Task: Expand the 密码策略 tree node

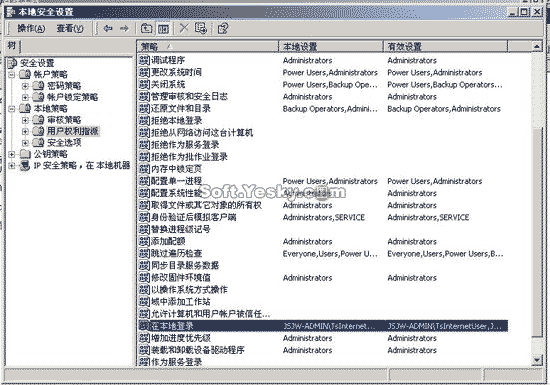Action: click(25, 86)
